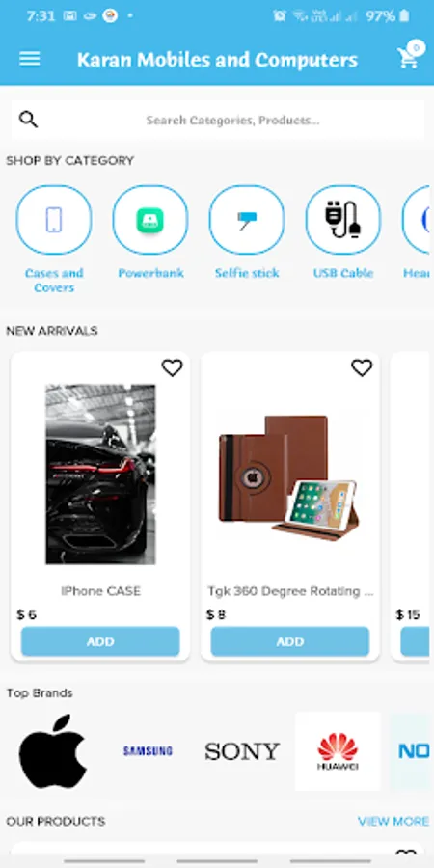Favorite the iPhone CASE with the heart
Screen dimensions: 434x868
click(172, 367)
